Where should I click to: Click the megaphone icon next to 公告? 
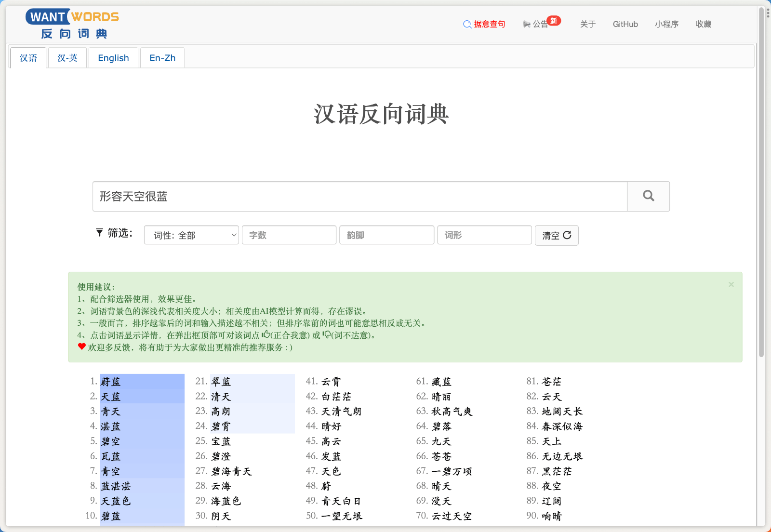525,24
